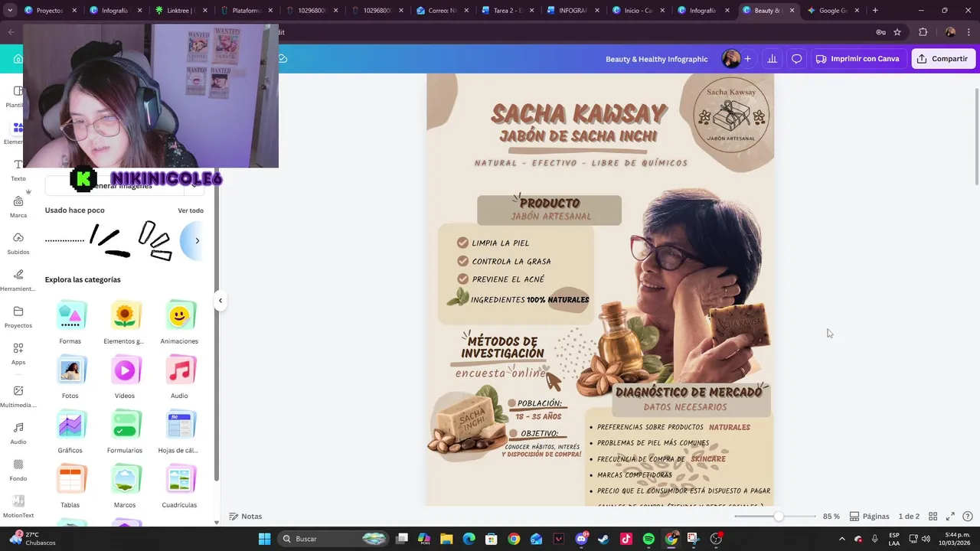Image resolution: width=980 pixels, height=551 pixels.
Task: Open the Proyectos folder panel
Action: point(18,317)
